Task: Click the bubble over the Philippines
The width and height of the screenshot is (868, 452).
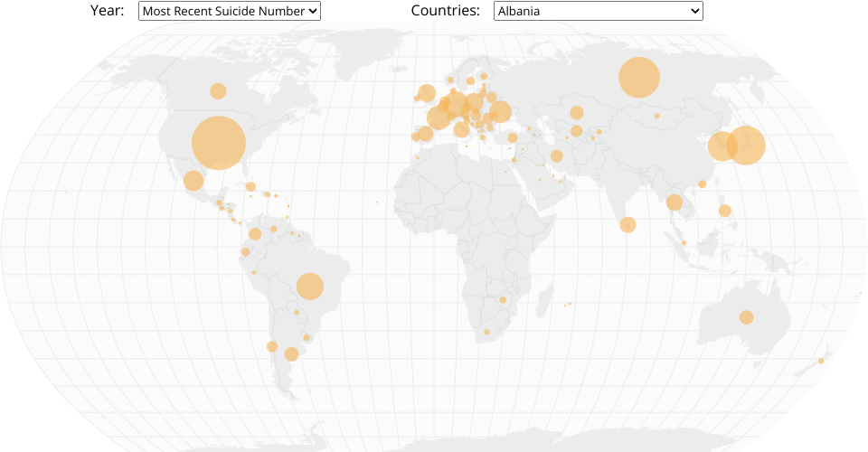Action: tap(725, 211)
